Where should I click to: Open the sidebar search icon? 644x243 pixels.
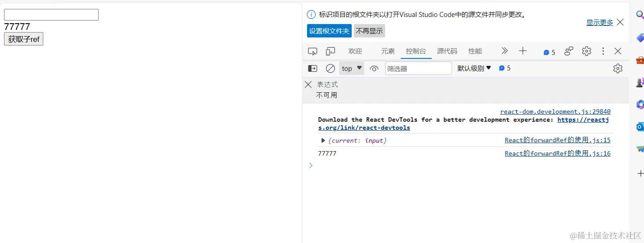[640, 15]
